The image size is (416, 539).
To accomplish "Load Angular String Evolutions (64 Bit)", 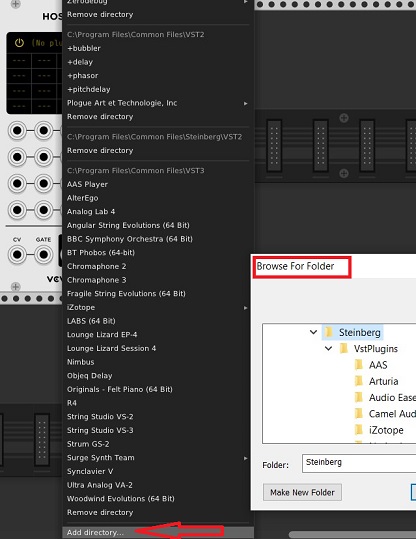I will click(158, 225).
